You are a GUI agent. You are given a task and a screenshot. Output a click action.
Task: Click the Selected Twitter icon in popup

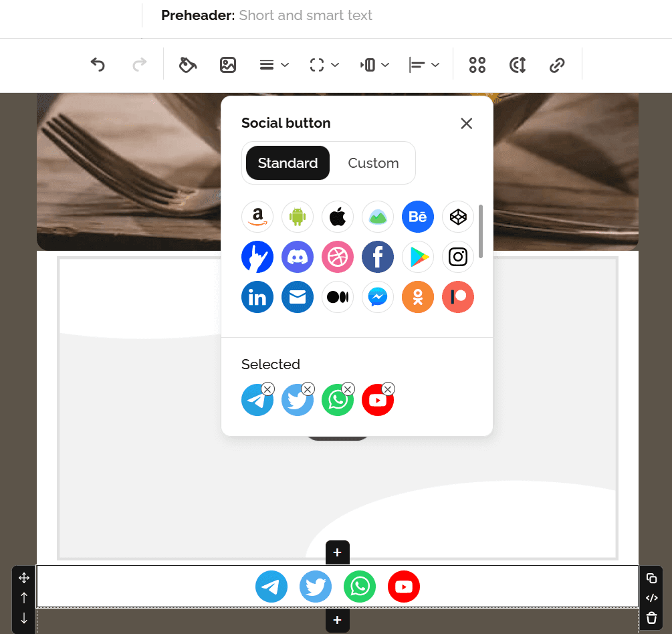point(297,401)
